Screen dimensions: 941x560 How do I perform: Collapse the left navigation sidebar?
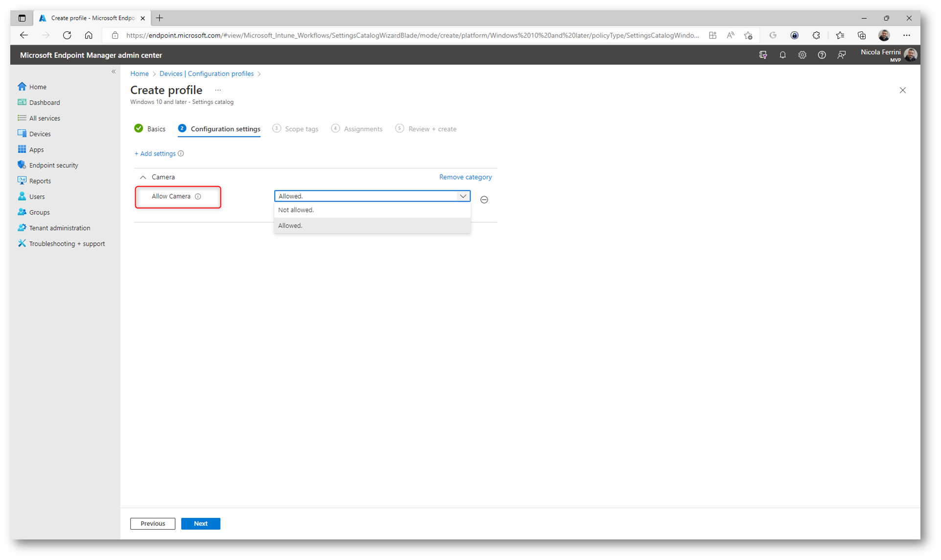click(x=114, y=71)
